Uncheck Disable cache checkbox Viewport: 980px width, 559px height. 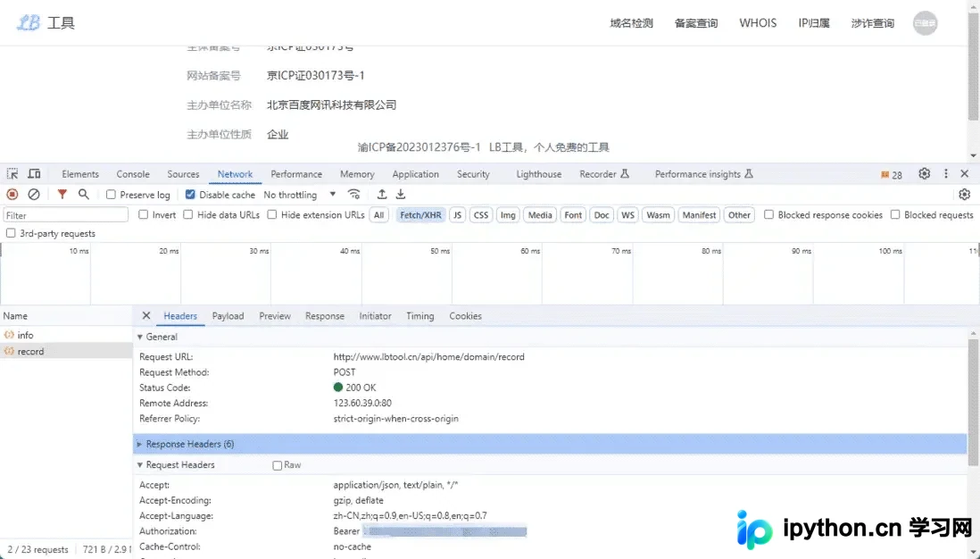point(190,195)
